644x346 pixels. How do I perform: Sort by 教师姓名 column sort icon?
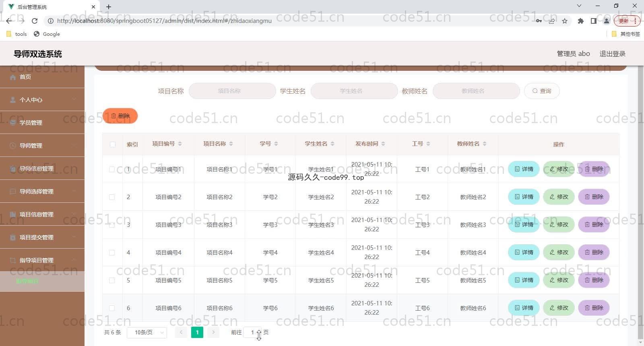pyautogui.click(x=485, y=144)
